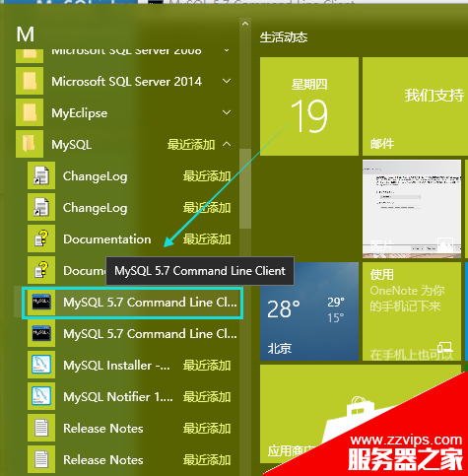Open the 北京 weather tile
Image resolution: width=468 pixels, height=476 pixels.
point(309,311)
